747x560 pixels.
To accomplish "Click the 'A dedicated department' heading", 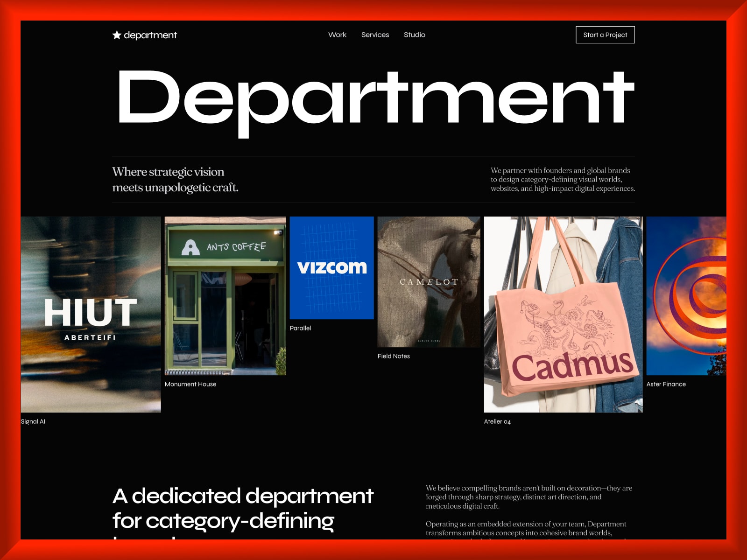I will click(243, 512).
